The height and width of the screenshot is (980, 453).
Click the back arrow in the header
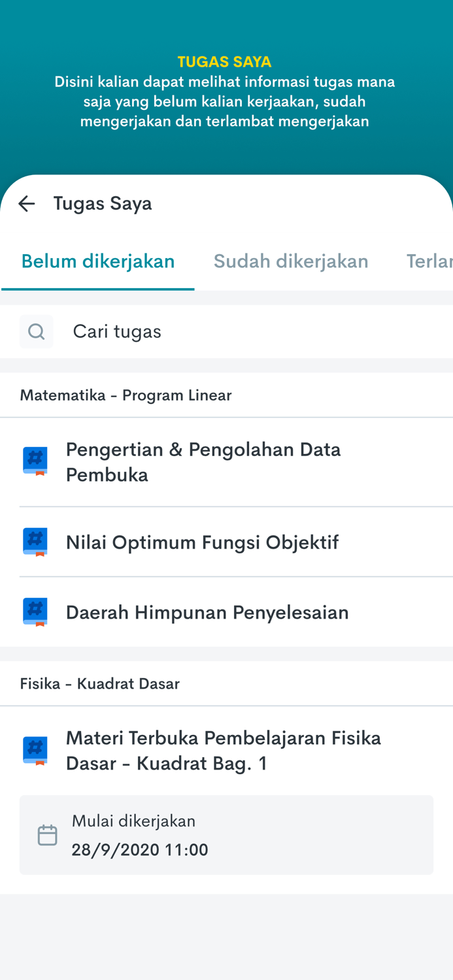tap(26, 203)
